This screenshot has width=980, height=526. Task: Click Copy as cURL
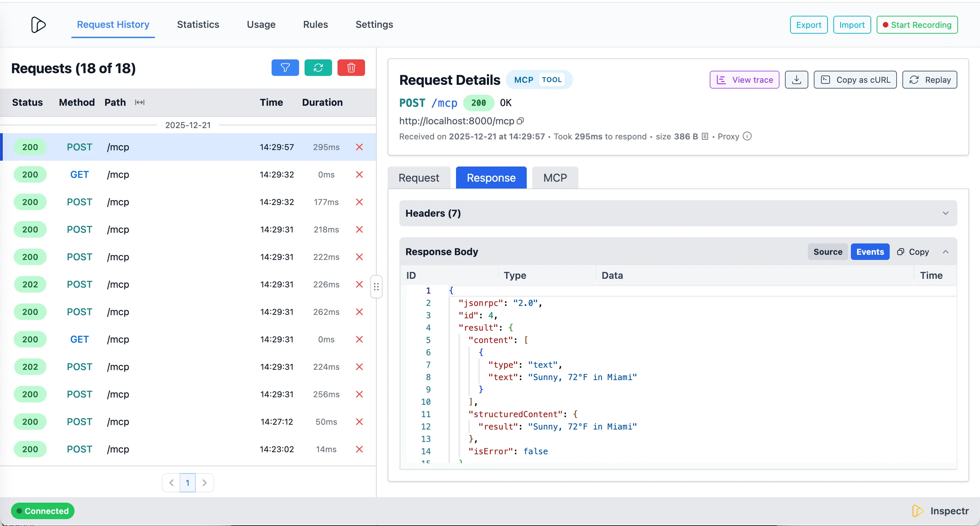point(855,80)
